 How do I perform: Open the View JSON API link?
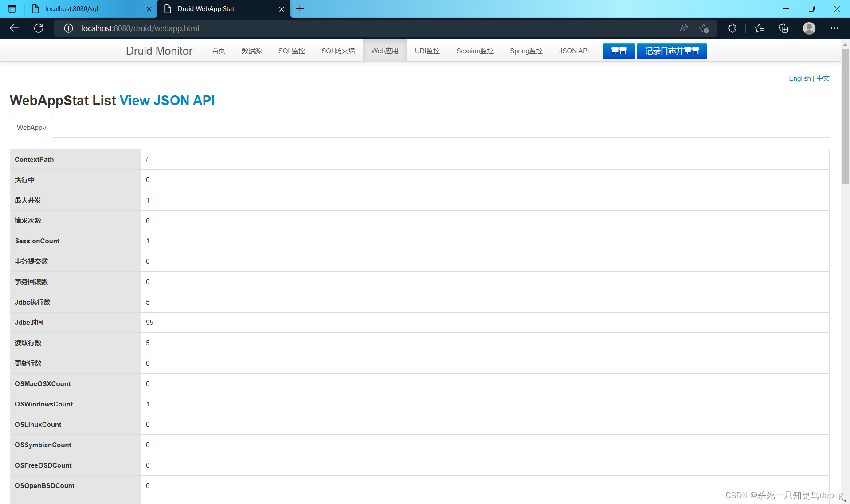point(168,100)
